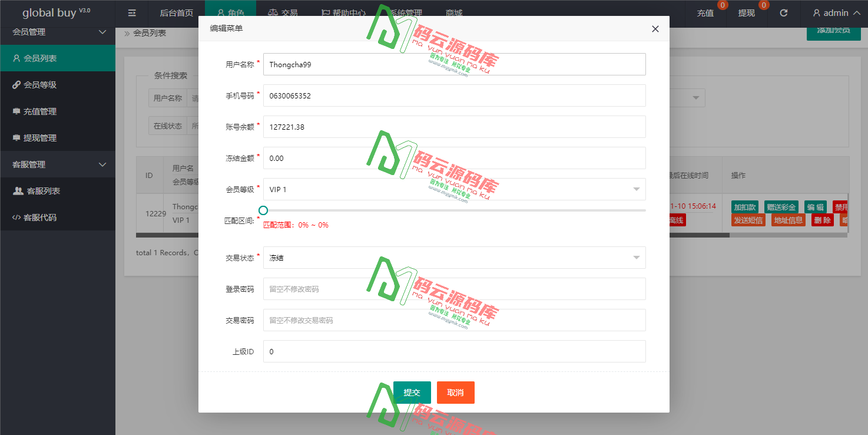Click the 登录密码 input field
868x435 pixels.
click(x=453, y=289)
